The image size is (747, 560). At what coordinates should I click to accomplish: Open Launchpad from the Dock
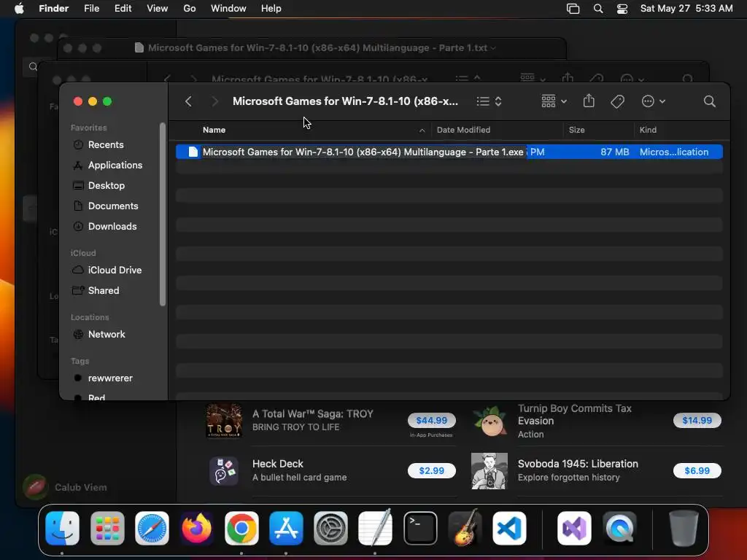click(107, 529)
